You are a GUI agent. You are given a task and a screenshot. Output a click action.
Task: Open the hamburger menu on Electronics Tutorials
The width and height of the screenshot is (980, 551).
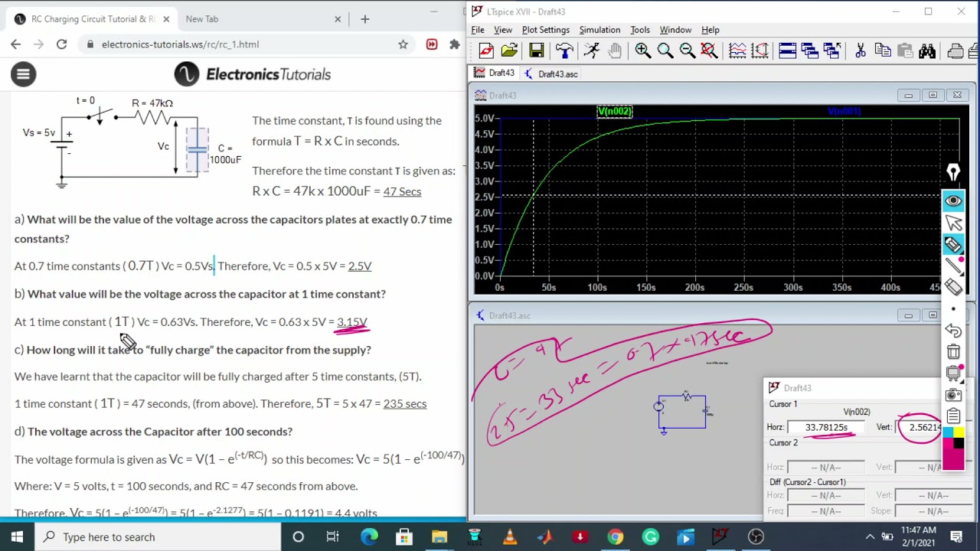(x=23, y=74)
